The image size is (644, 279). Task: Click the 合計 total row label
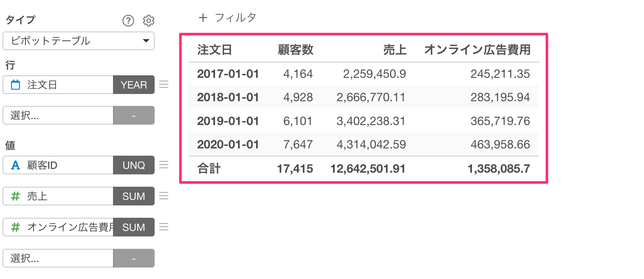(209, 169)
